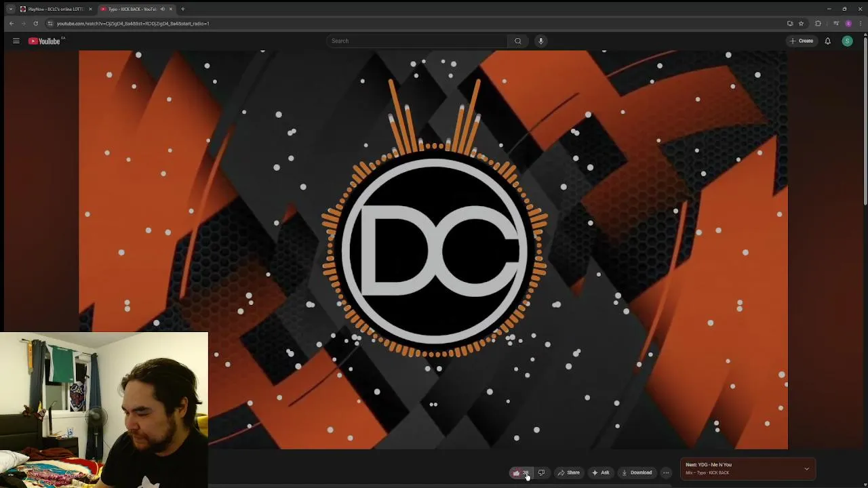View site information icon in address bar
The height and width of the screenshot is (488, 868).
[x=50, y=23]
